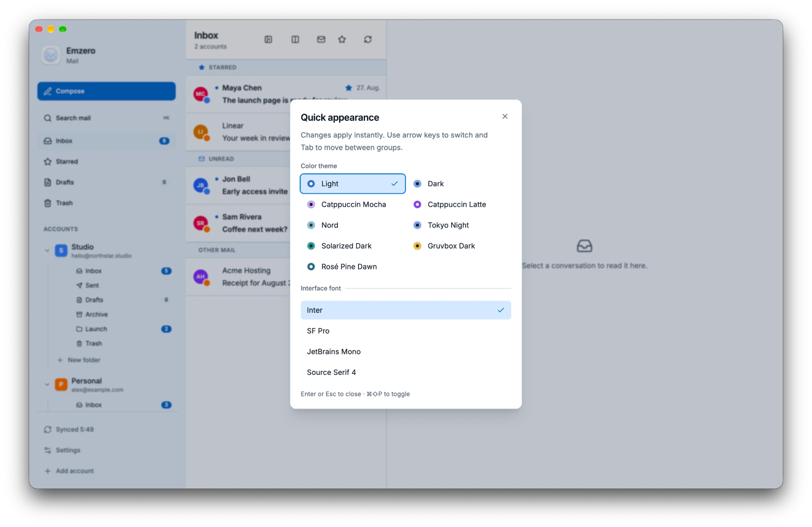Open the Starred mailbox
Image resolution: width=812 pixels, height=527 pixels.
pos(106,161)
